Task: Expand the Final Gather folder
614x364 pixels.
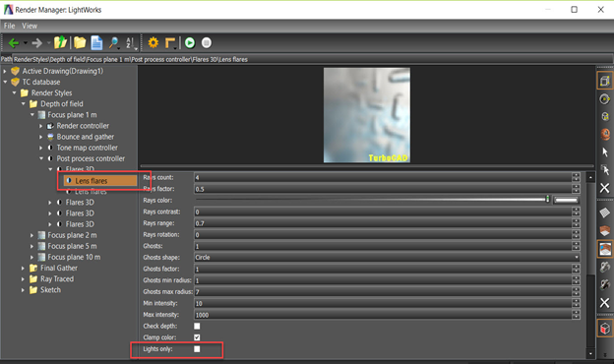Action: [x=23, y=269]
